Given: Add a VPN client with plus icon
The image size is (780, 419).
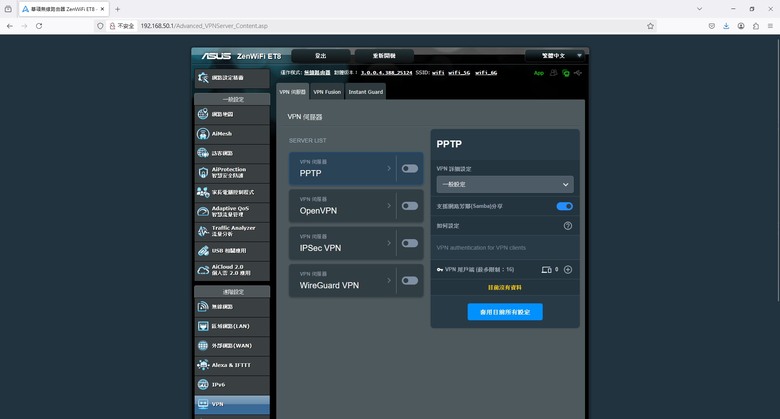Looking at the screenshot, I should 568,270.
